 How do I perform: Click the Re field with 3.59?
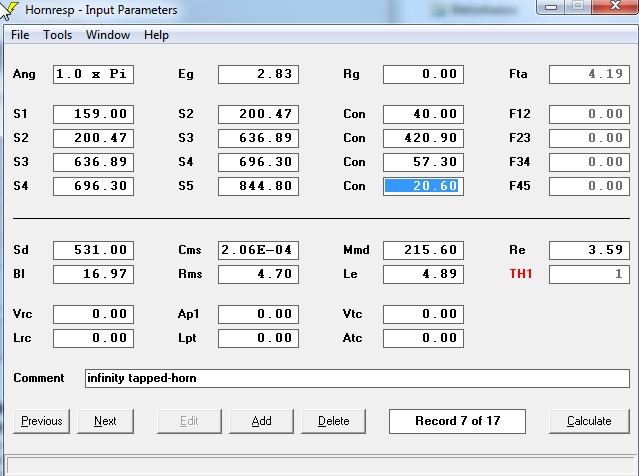point(589,250)
